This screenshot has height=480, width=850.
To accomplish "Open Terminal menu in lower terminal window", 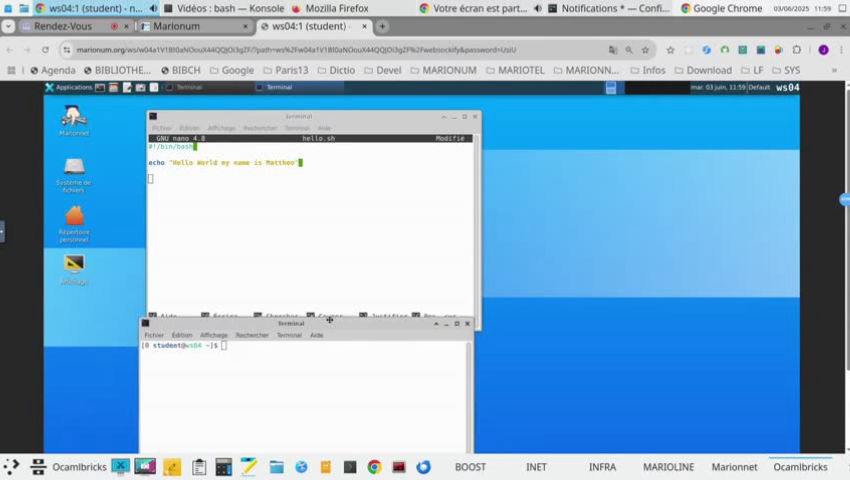I will [289, 335].
